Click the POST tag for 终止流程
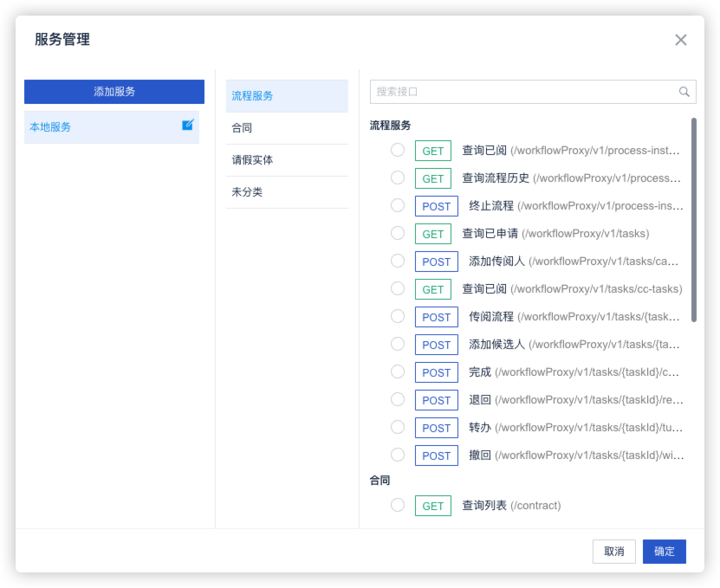 point(436,206)
